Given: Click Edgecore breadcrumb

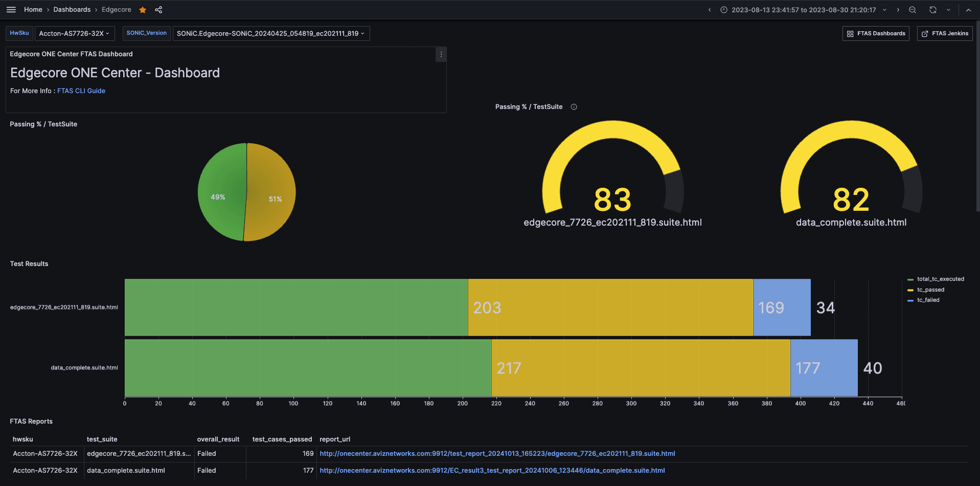Looking at the screenshot, I should pos(117,10).
